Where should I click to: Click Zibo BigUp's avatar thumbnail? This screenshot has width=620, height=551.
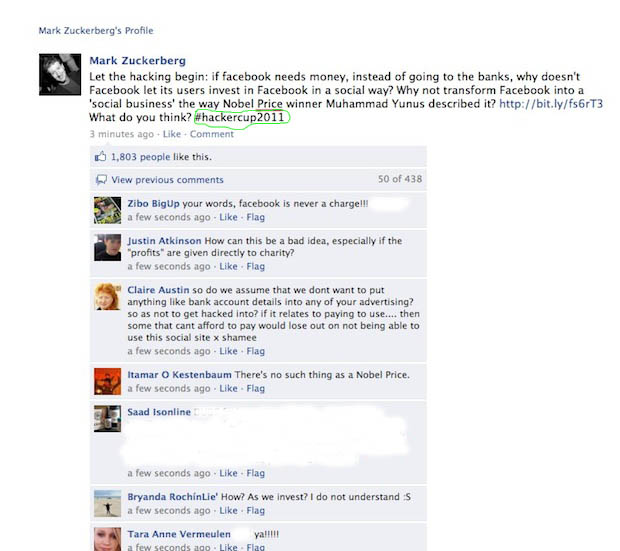[x=108, y=210]
